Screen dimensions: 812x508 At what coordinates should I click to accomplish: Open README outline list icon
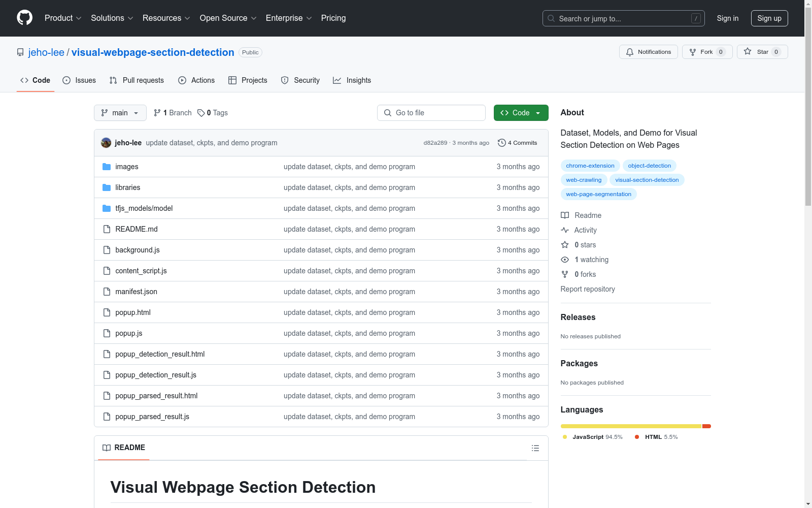535,448
